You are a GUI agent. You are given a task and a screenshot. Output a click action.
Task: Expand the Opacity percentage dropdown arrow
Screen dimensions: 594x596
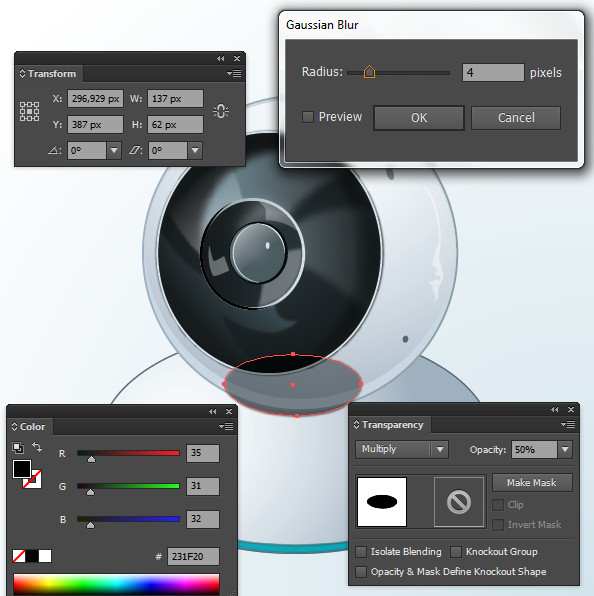pyautogui.click(x=565, y=450)
